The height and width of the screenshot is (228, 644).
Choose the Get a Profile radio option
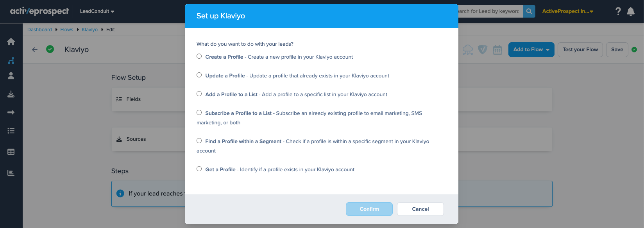coord(199,169)
